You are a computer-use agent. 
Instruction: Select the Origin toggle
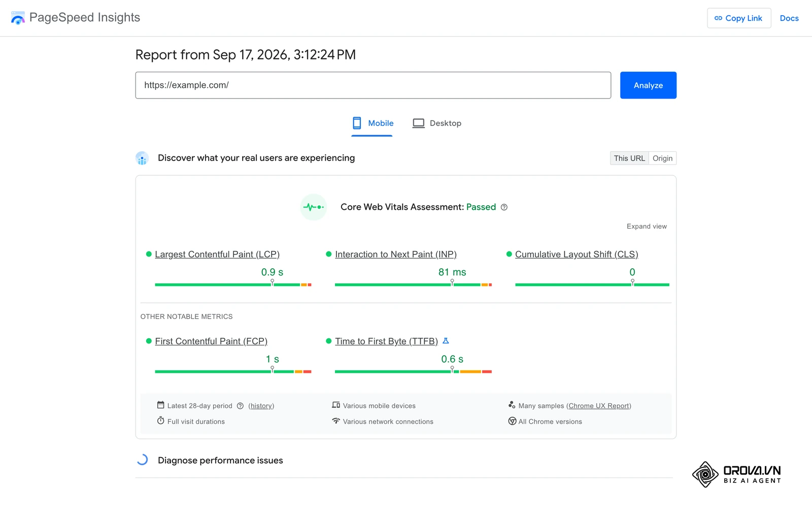pos(662,158)
